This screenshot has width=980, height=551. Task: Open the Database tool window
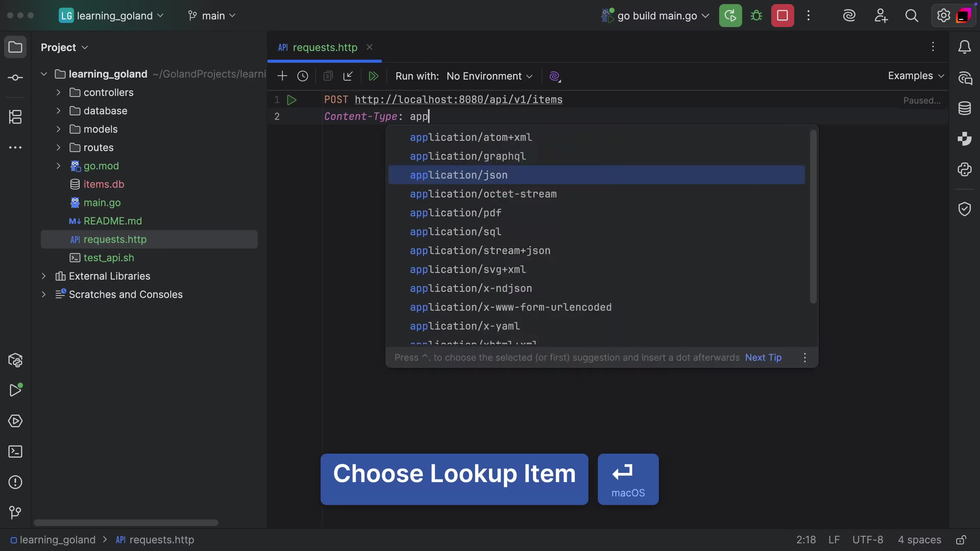coord(965,108)
